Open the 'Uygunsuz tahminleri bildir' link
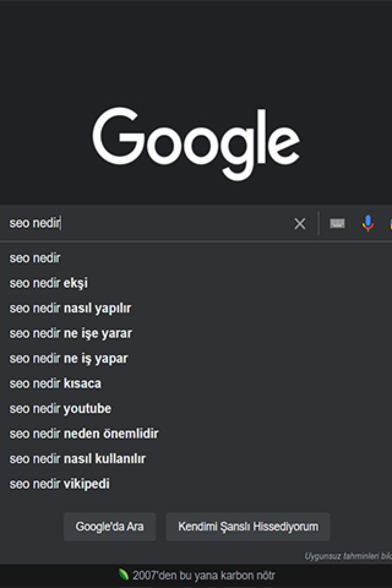This screenshot has height=588, width=392. click(348, 556)
